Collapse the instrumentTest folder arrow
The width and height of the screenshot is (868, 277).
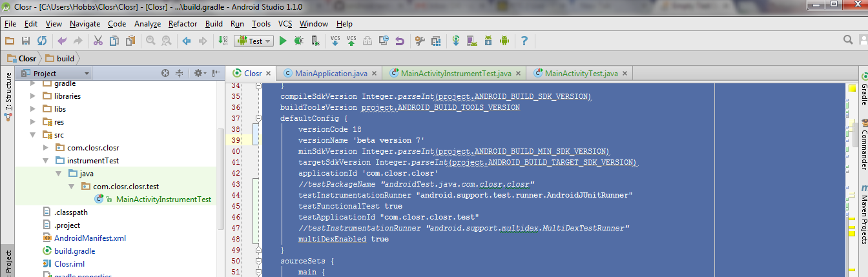tap(46, 161)
